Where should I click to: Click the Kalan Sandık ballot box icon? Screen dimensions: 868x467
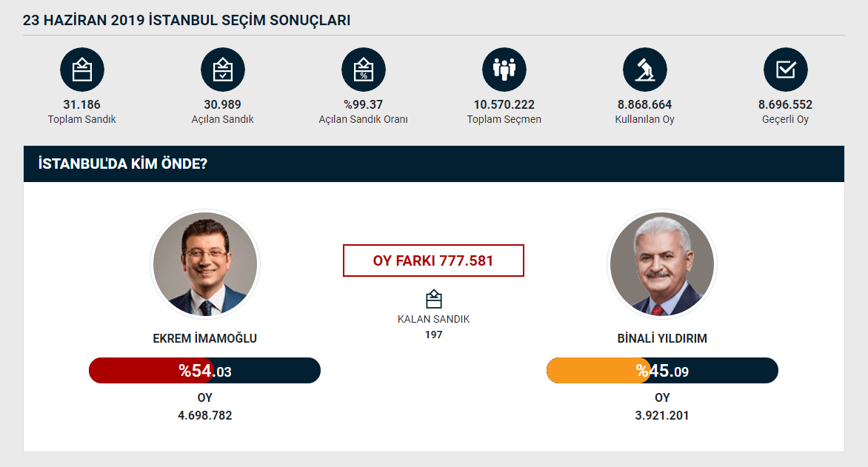pyautogui.click(x=433, y=299)
